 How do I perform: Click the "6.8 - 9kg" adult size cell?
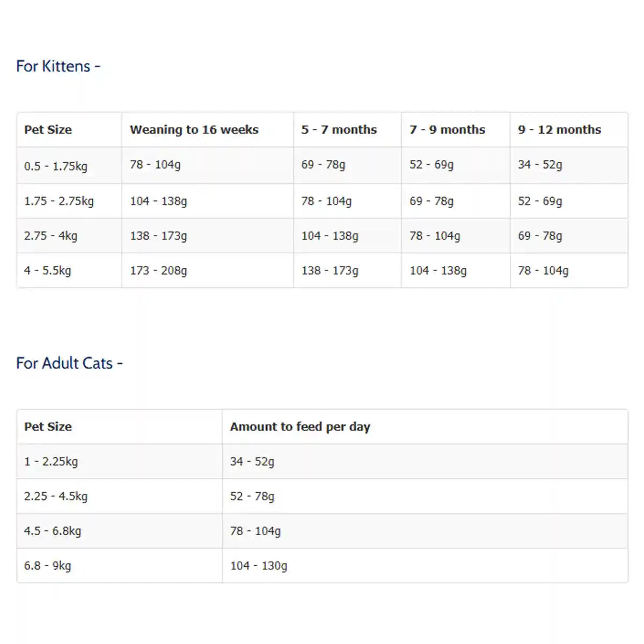[x=47, y=566]
